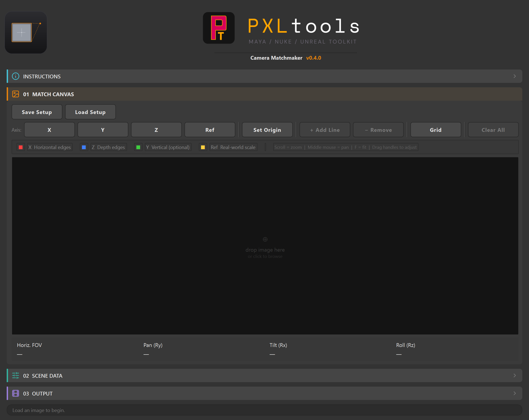Click the blue Z color swatch
The height and width of the screenshot is (420, 529).
(x=84, y=147)
